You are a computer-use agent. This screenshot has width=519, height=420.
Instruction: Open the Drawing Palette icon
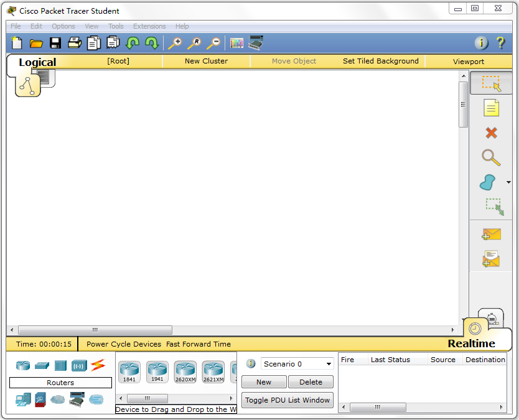click(x=236, y=43)
